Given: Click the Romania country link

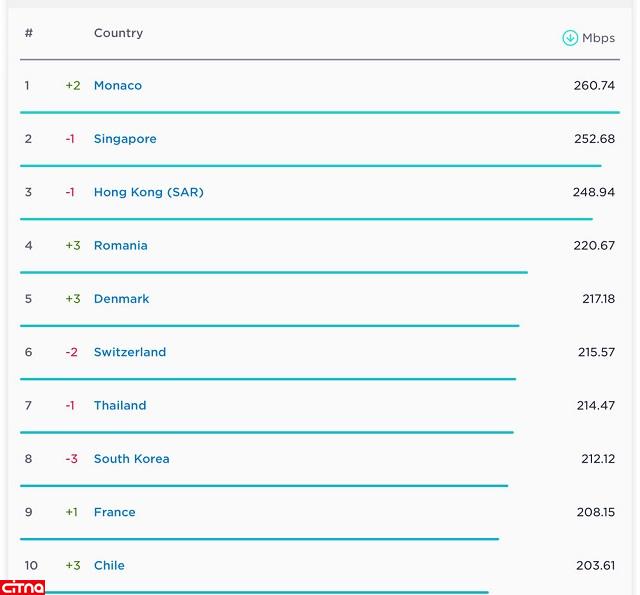Looking at the screenshot, I should (120, 246).
